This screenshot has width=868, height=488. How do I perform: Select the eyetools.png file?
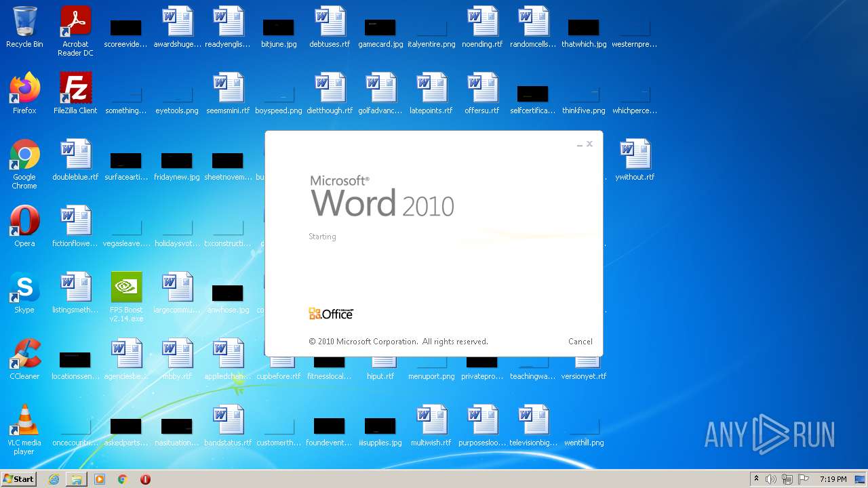pyautogui.click(x=177, y=99)
